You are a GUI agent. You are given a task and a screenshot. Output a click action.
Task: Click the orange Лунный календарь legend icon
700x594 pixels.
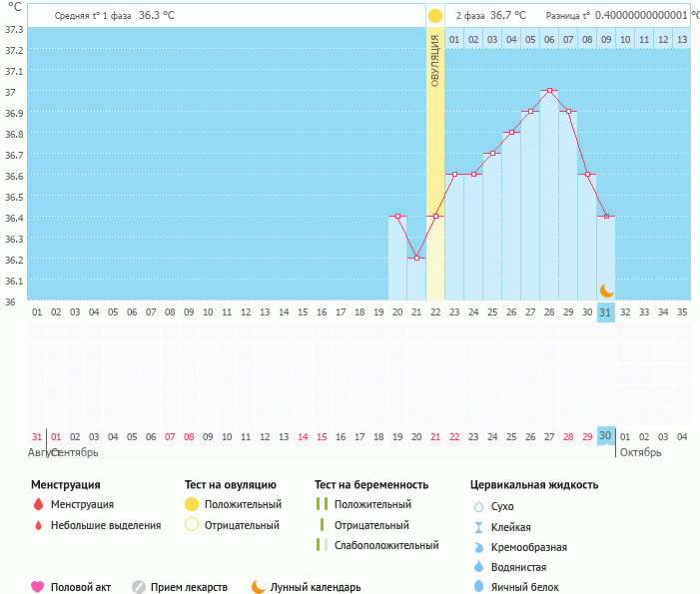pyautogui.click(x=259, y=587)
